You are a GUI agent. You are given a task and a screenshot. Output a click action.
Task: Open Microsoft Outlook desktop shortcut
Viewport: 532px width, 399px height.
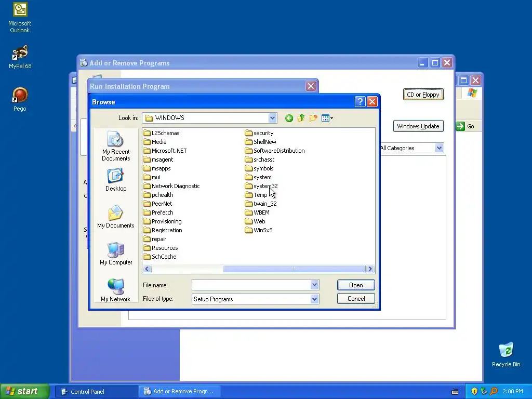point(20,18)
